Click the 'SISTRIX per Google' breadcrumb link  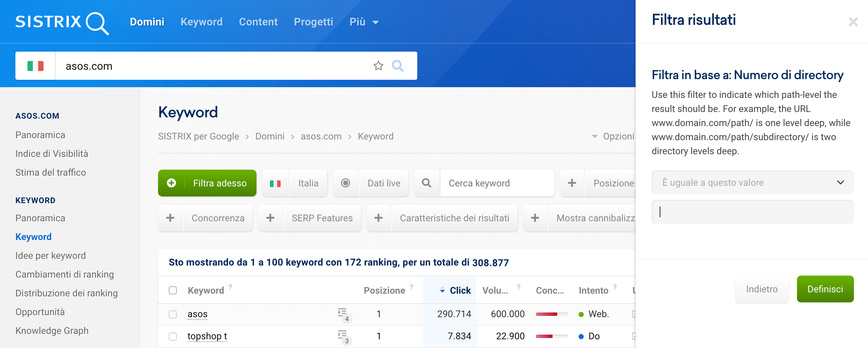(199, 136)
